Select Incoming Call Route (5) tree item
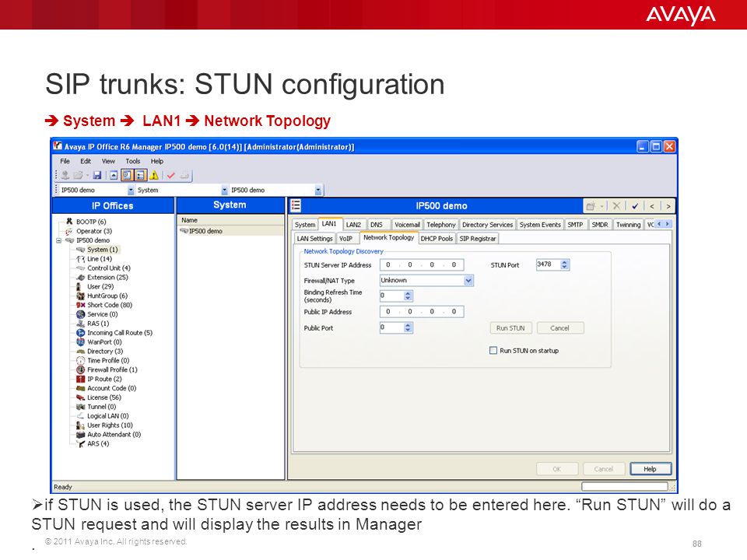 pyautogui.click(x=120, y=333)
